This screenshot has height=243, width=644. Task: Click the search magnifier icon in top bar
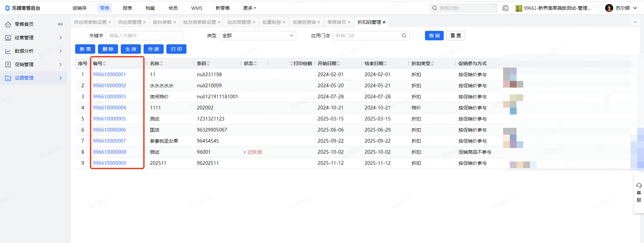(435, 8)
